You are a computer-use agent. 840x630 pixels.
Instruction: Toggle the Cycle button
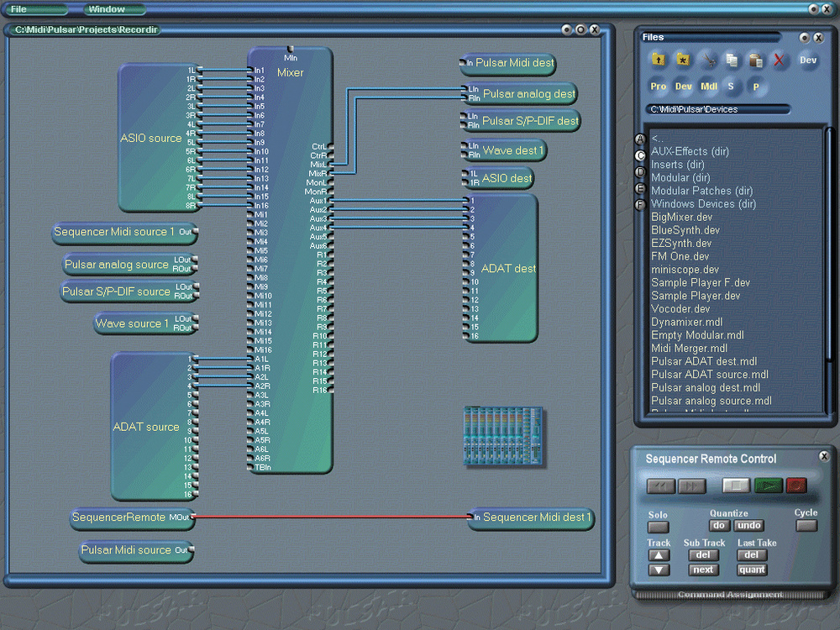pos(806,526)
